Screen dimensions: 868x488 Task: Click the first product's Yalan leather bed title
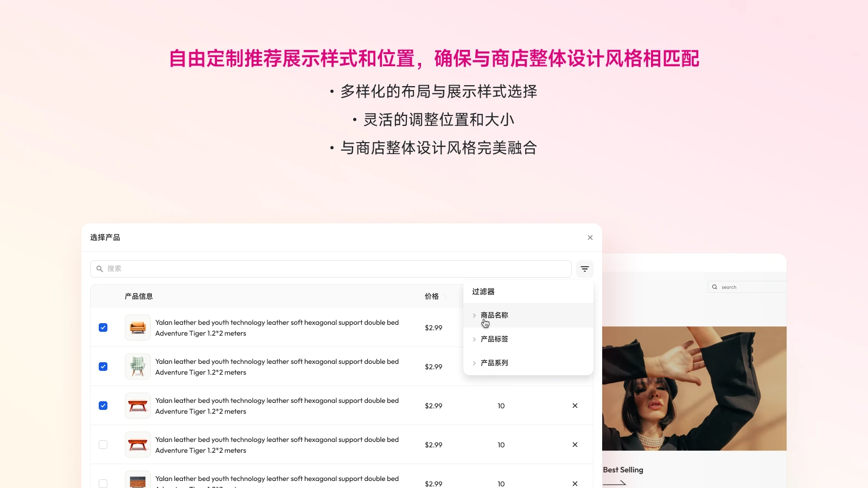(x=277, y=328)
